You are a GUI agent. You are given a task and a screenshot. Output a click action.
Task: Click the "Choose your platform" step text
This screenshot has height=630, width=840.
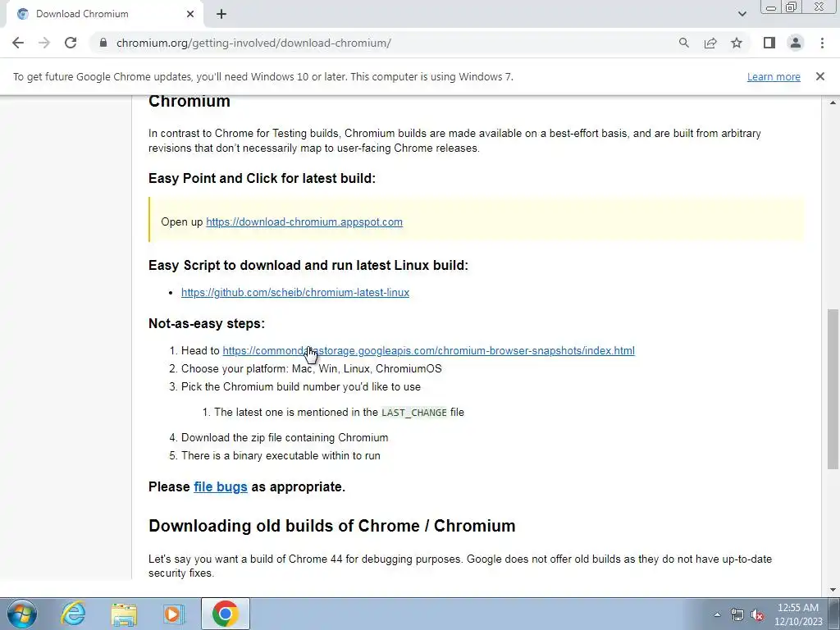pos(311,369)
